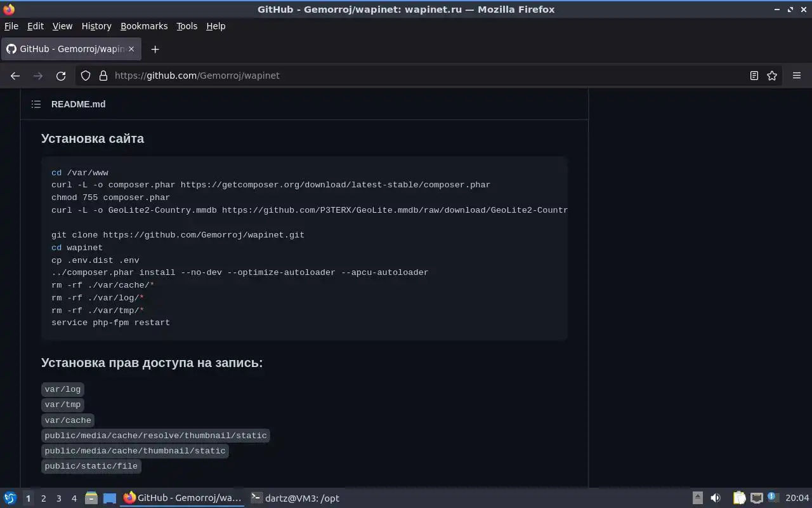Maximize the Firefox window
The width and height of the screenshot is (812, 508).
[x=790, y=10]
